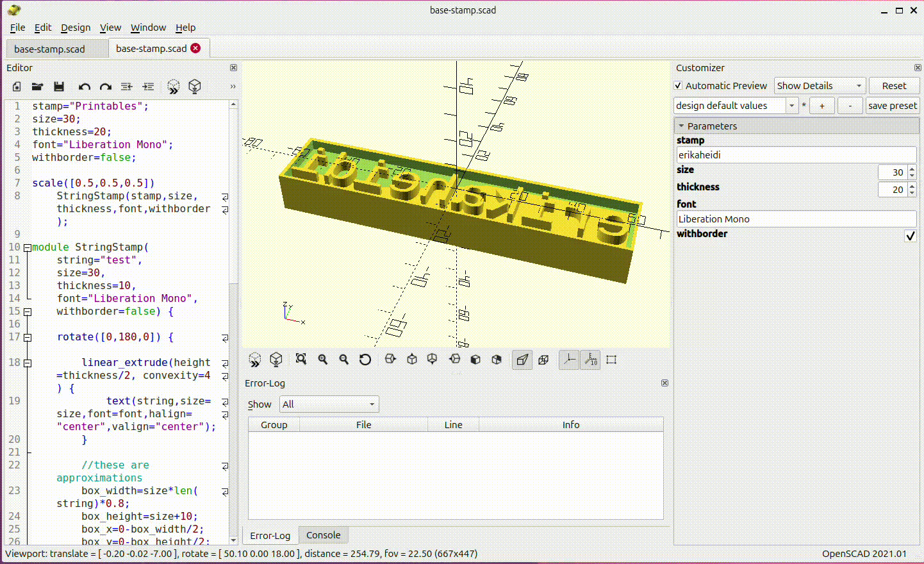
Task: Switch to the top view cube icon
Action: tap(412, 360)
